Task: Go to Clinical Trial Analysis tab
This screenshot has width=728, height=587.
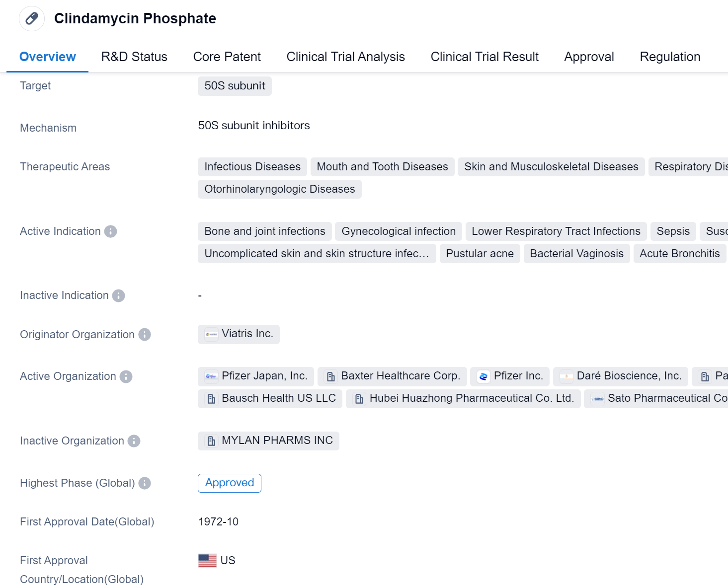Action: [345, 57]
